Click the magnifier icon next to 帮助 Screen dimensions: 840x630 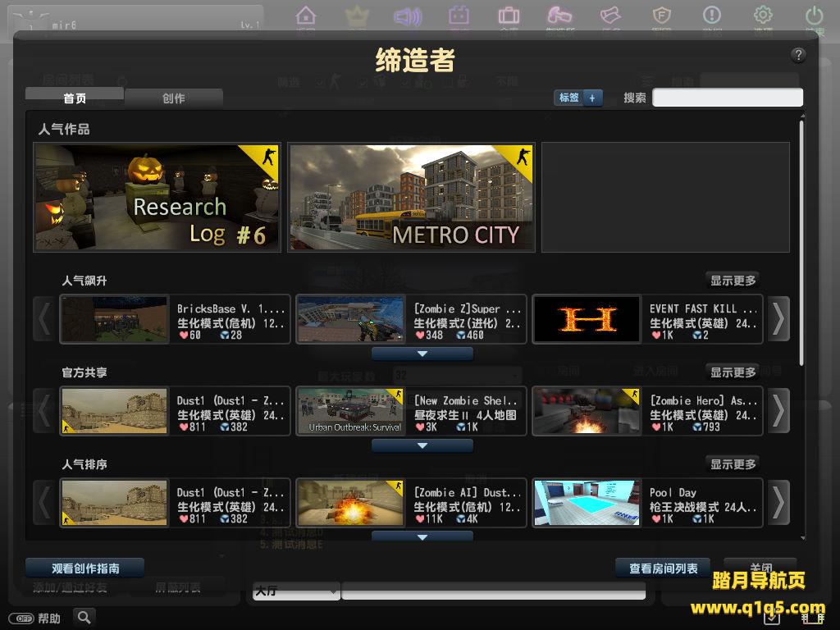(84, 617)
